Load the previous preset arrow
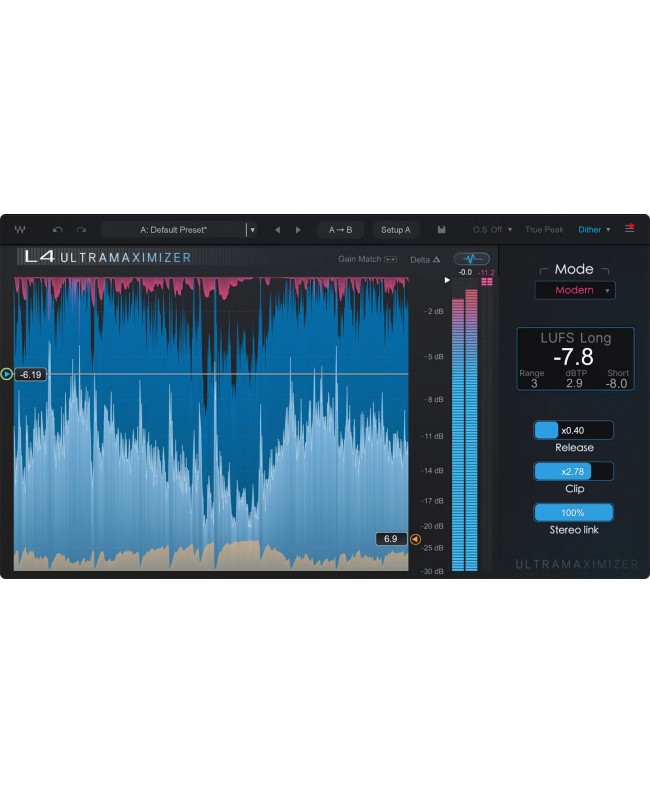This screenshot has width=650, height=794. [x=277, y=230]
